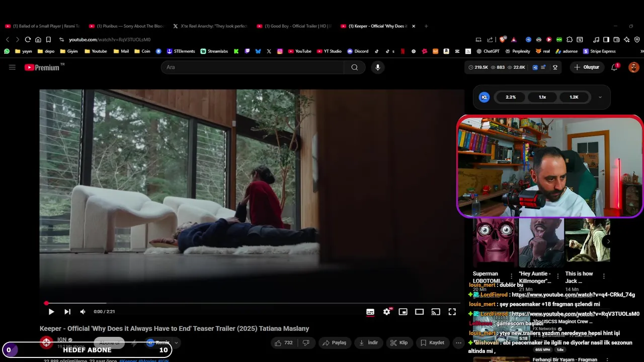Image resolution: width=644 pixels, height=362 pixels.
Task: Open the Coin bookmarks folder
Action: point(142,51)
